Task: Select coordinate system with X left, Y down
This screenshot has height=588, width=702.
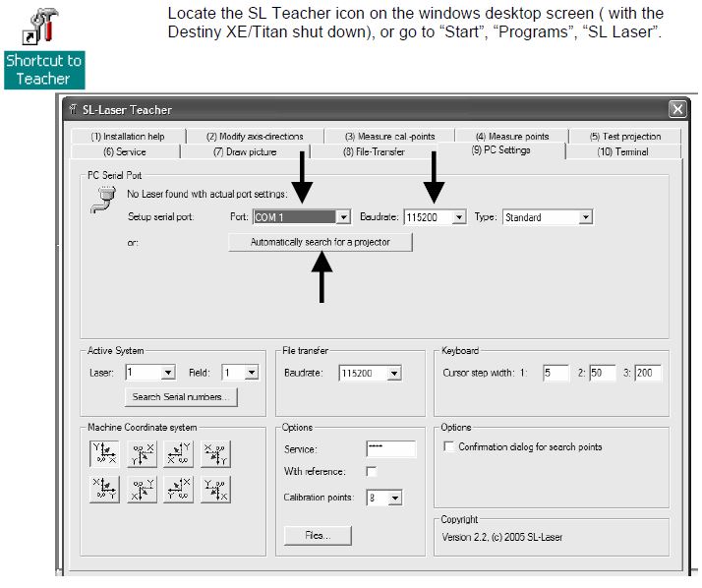Action: coord(215,453)
